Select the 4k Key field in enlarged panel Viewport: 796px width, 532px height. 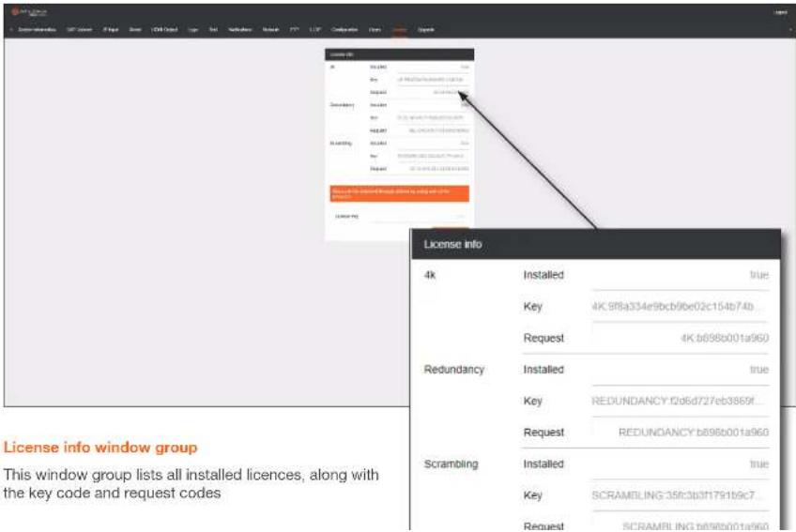(x=680, y=307)
